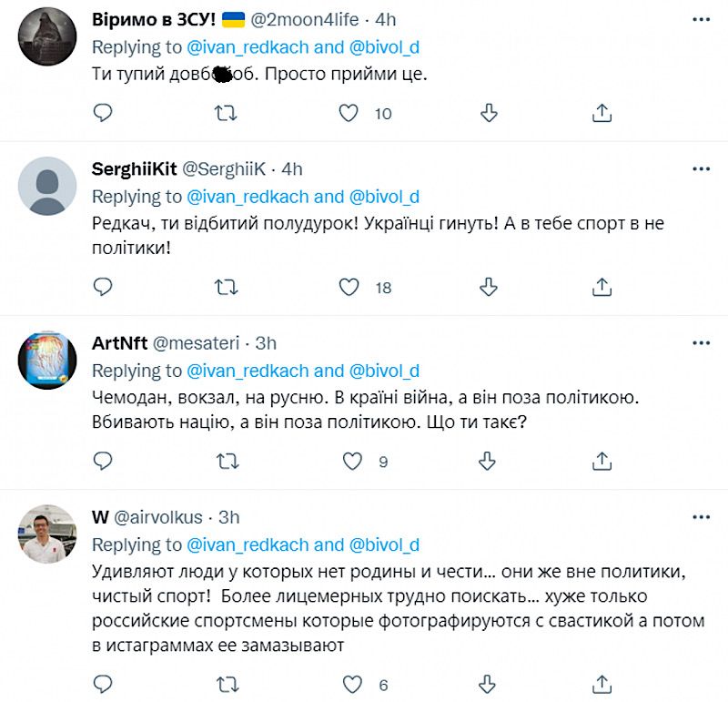The image size is (728, 702).
Task: Share the 2moon4life tweet
Action: pos(602,113)
